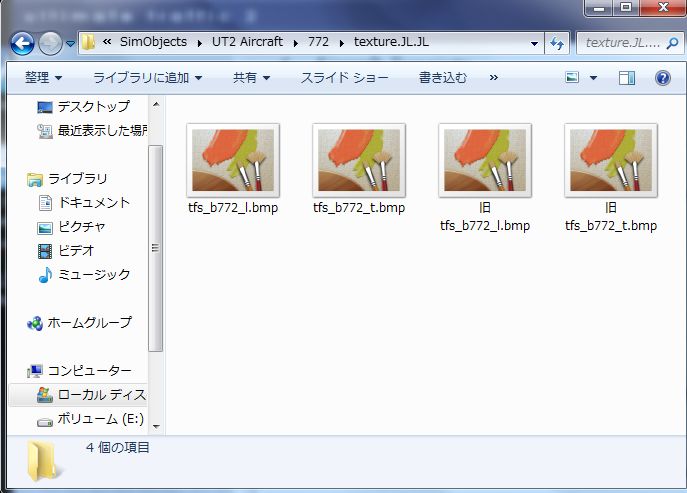
Task: Select tfs_b772_t.bmp thumbnail
Action: click(x=359, y=160)
